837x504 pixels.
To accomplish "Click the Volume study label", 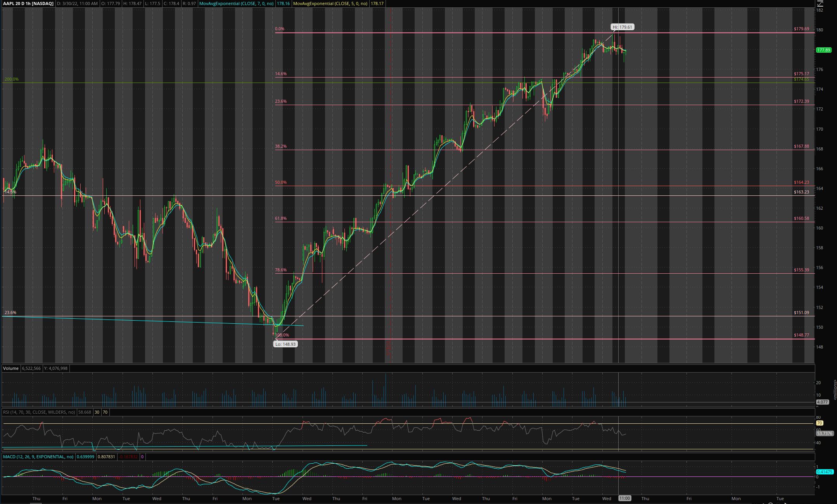I will 11,368.
